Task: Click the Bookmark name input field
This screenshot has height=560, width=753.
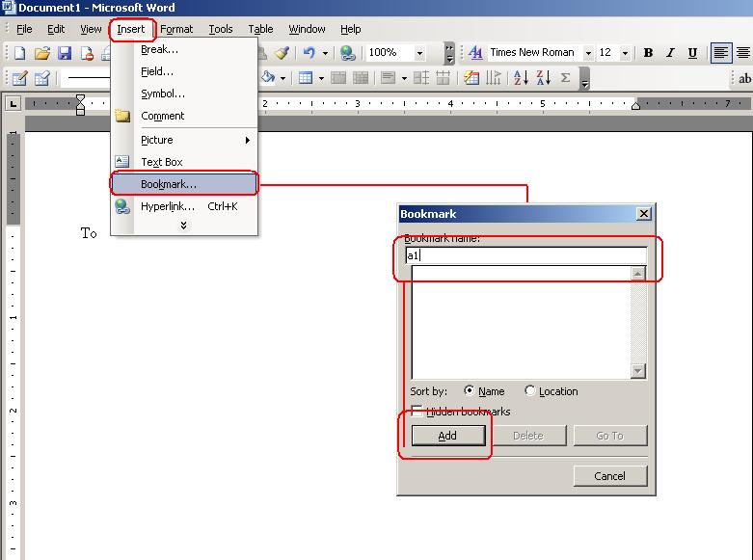Action: 525,255
